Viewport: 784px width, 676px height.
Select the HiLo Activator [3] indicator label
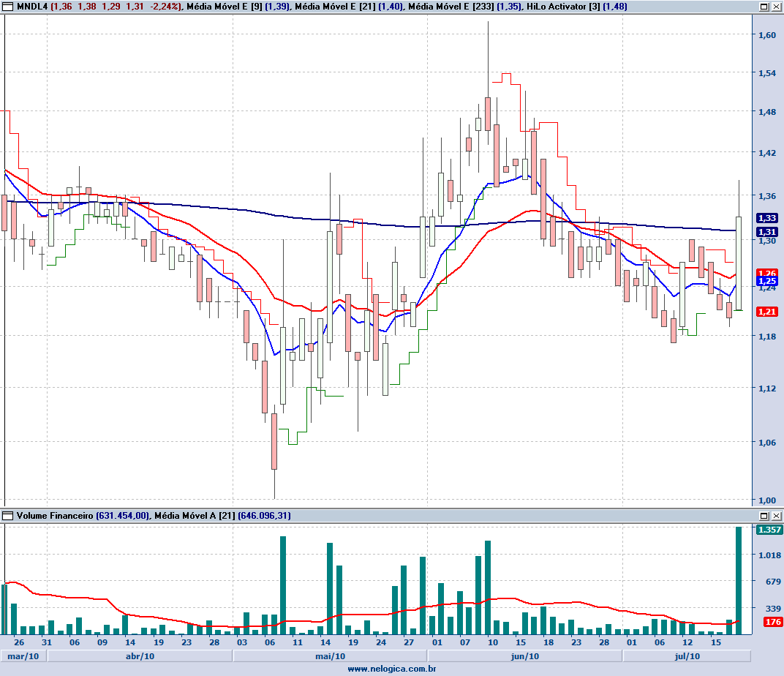coord(563,7)
